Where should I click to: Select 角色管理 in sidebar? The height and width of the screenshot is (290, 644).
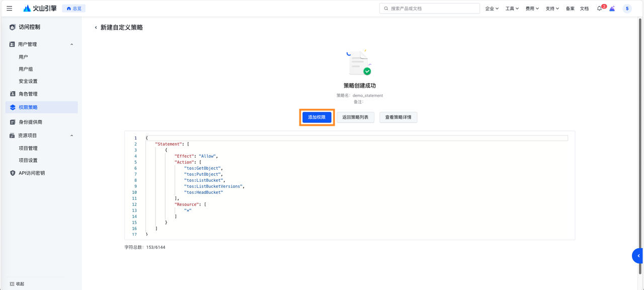point(28,94)
